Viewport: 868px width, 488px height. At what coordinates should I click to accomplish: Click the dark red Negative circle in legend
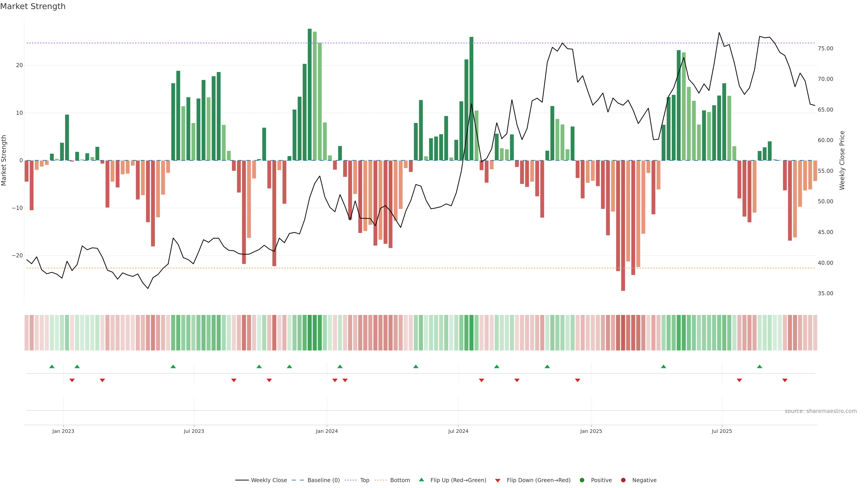(x=623, y=480)
